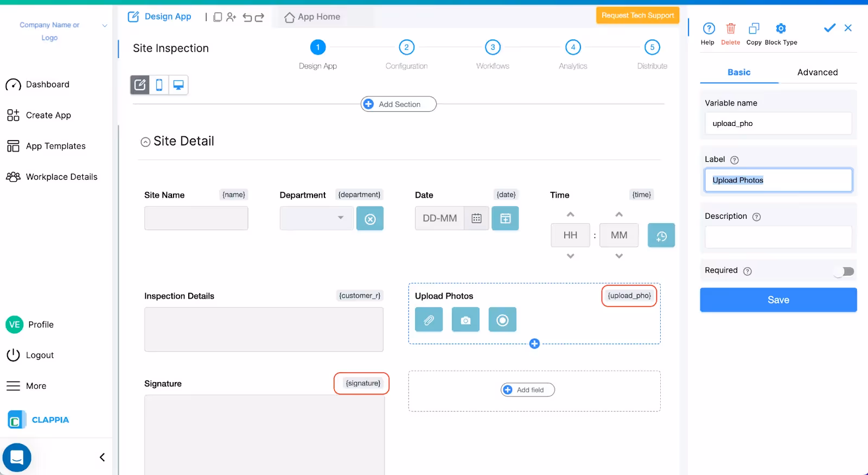Click the undo arrow in toolbar

(x=247, y=17)
